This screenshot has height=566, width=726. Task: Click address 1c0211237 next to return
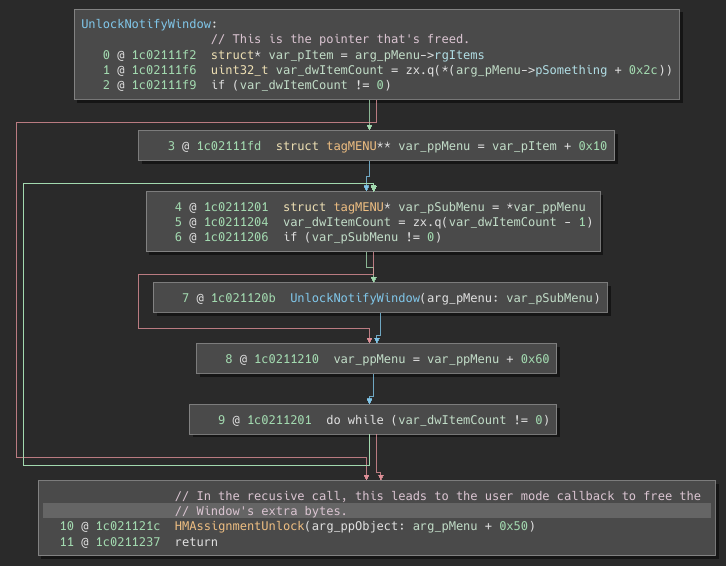(x=128, y=542)
